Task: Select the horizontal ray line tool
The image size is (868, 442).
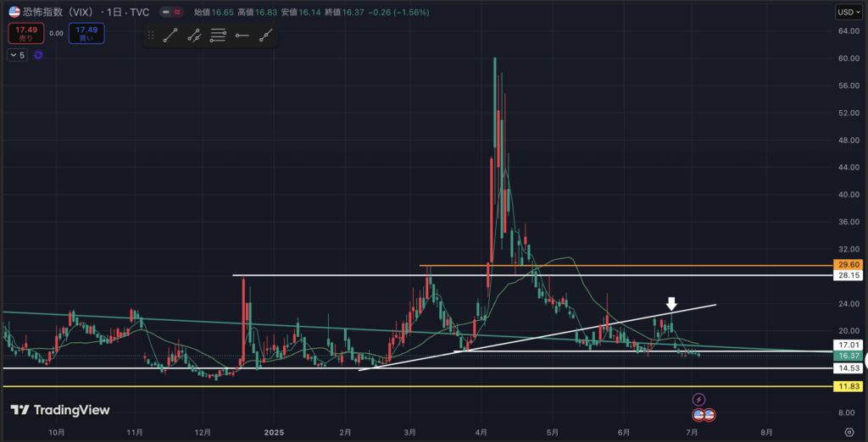Action: click(242, 36)
